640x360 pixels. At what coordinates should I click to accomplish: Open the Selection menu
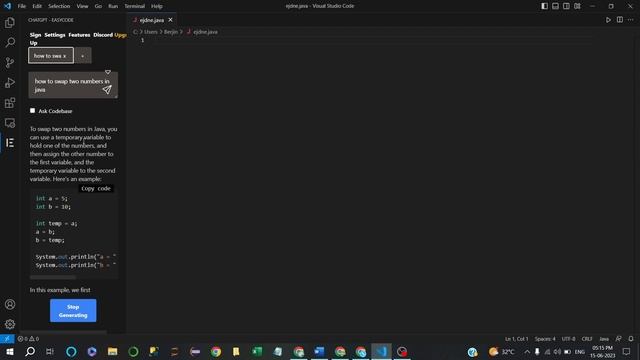click(x=59, y=6)
